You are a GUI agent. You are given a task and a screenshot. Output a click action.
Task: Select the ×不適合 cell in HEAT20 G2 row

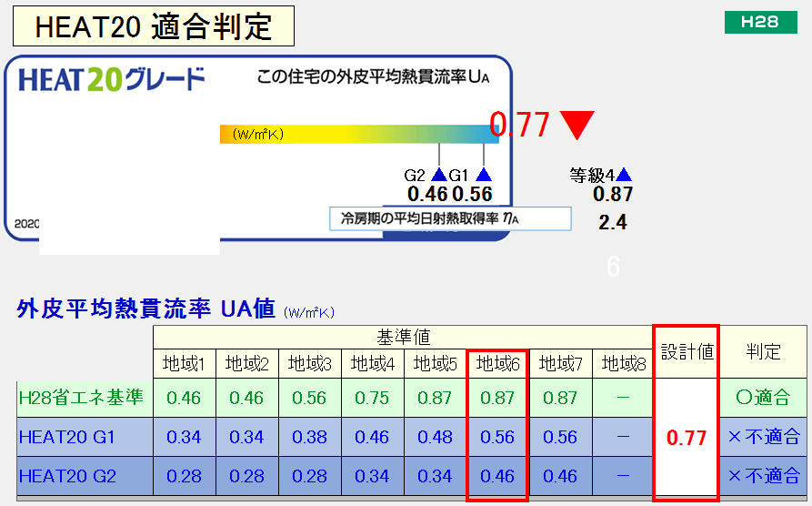click(763, 476)
